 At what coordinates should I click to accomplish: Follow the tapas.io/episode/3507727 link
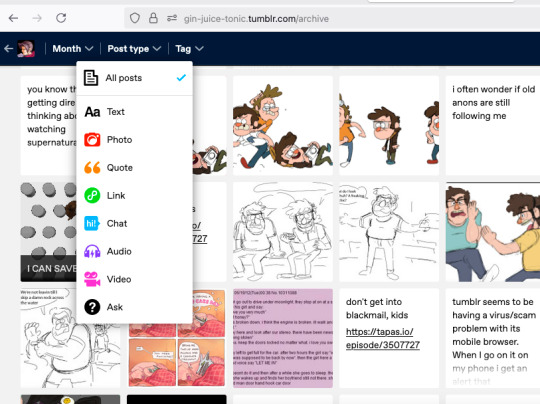point(383,338)
